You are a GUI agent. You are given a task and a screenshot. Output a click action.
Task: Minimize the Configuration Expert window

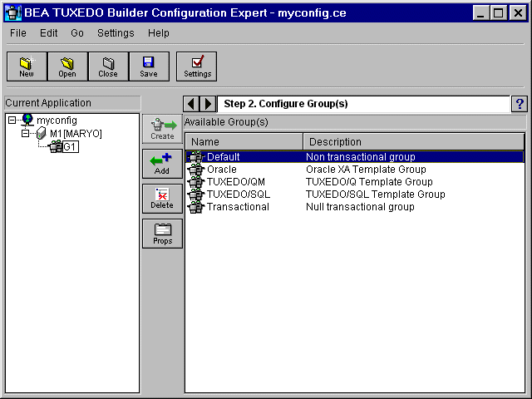(x=480, y=13)
